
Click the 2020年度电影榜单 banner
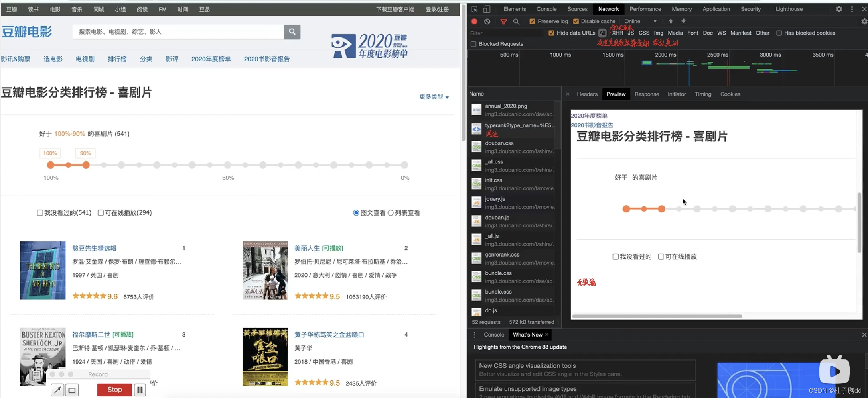[x=369, y=46]
